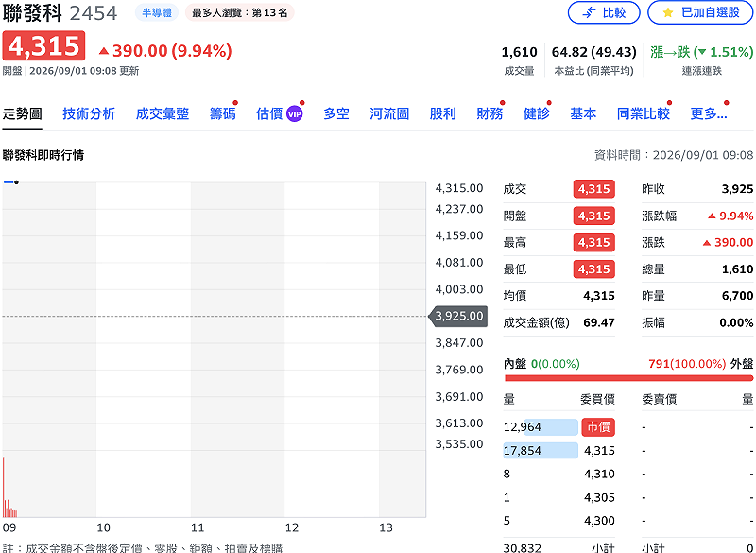Screen dimensions: 756x553
Task: Switch to the 走勢圖 tab
Action: coord(22,113)
